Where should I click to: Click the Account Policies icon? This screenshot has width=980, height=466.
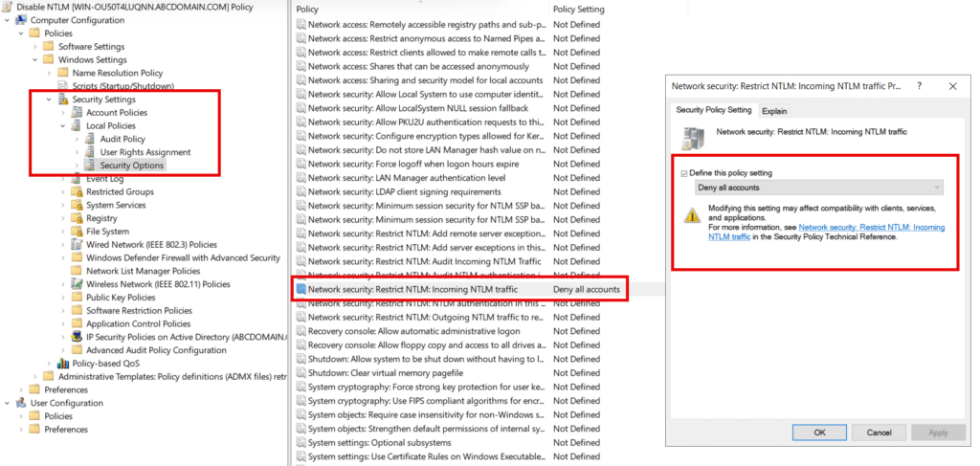click(x=77, y=113)
